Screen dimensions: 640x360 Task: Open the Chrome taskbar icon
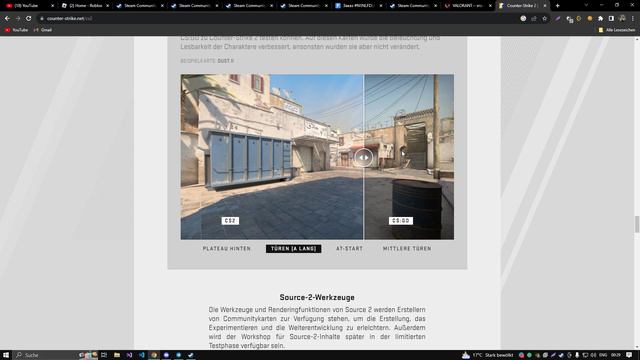click(x=154, y=355)
